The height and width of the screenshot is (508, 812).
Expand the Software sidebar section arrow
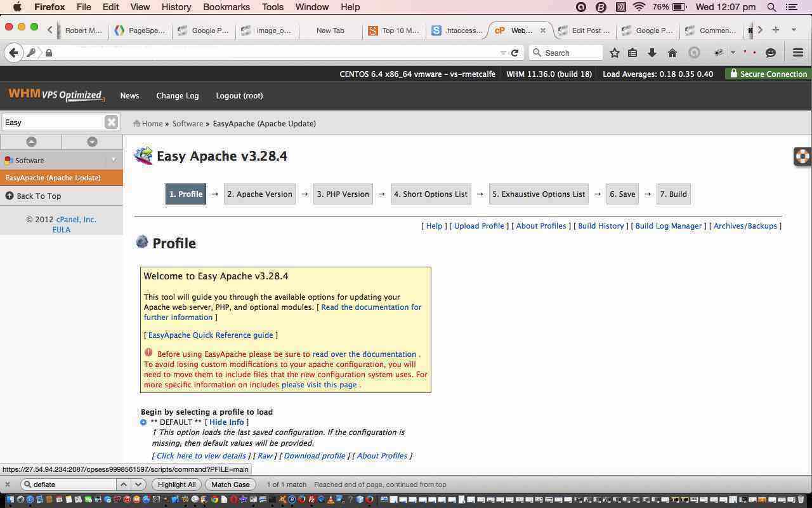[114, 160]
